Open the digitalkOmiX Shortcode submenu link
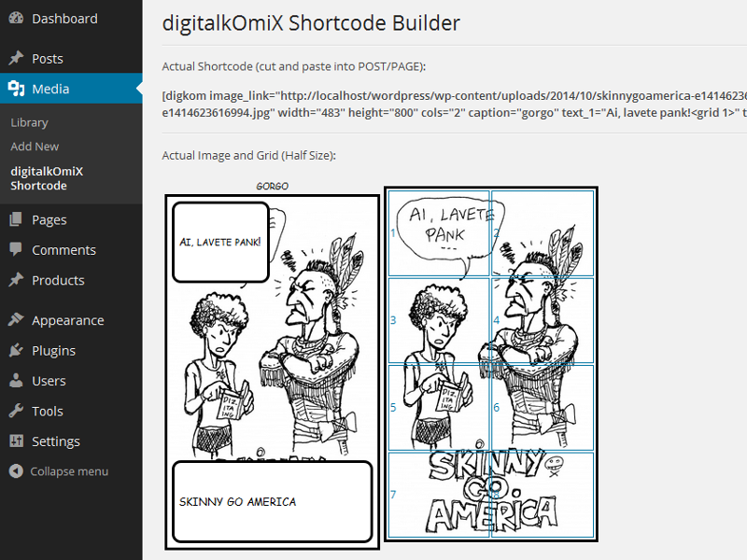 pyautogui.click(x=47, y=178)
